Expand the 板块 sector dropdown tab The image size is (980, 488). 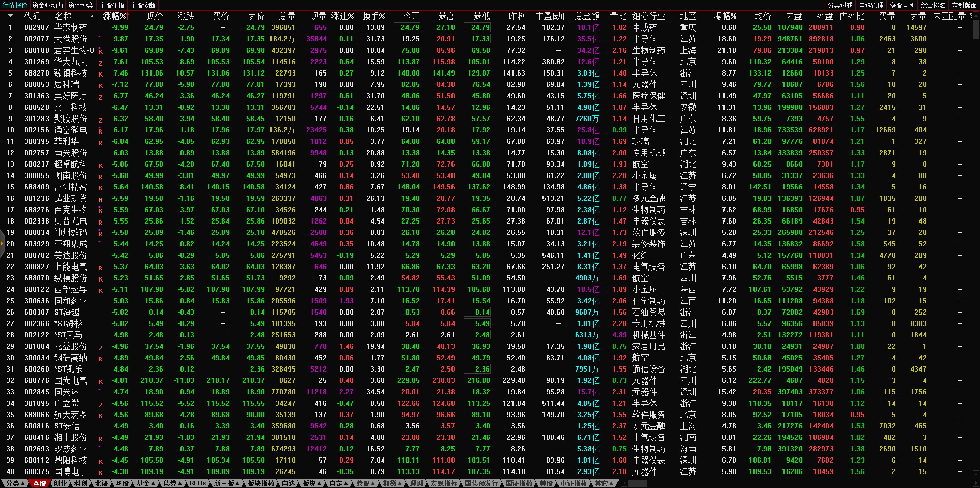[x=311, y=483]
